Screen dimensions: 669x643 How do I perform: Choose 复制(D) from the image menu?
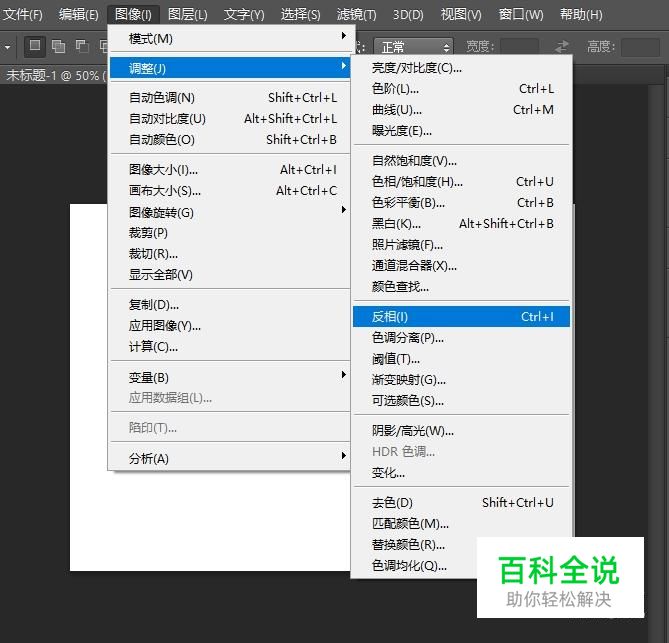point(230,305)
